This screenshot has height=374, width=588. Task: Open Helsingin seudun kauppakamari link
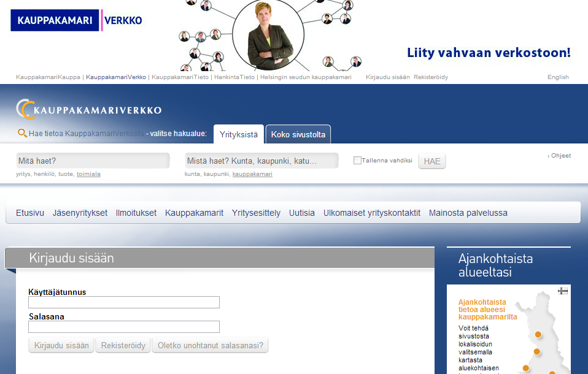coord(306,77)
